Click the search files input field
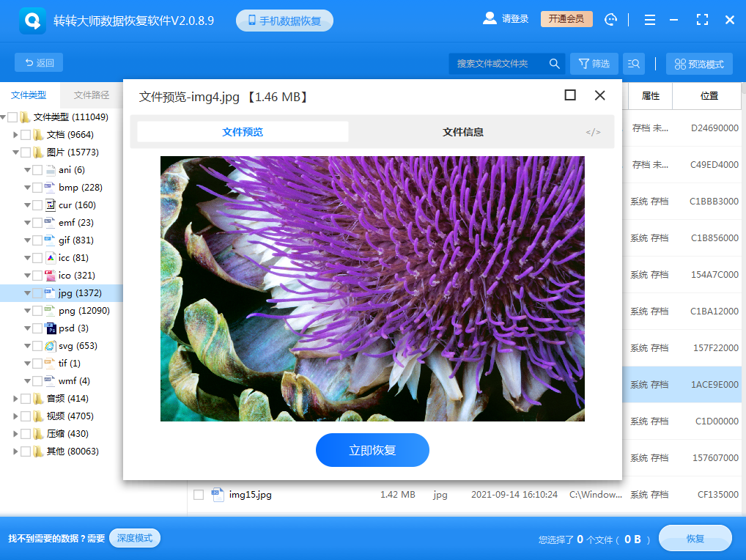 pyautogui.click(x=498, y=64)
